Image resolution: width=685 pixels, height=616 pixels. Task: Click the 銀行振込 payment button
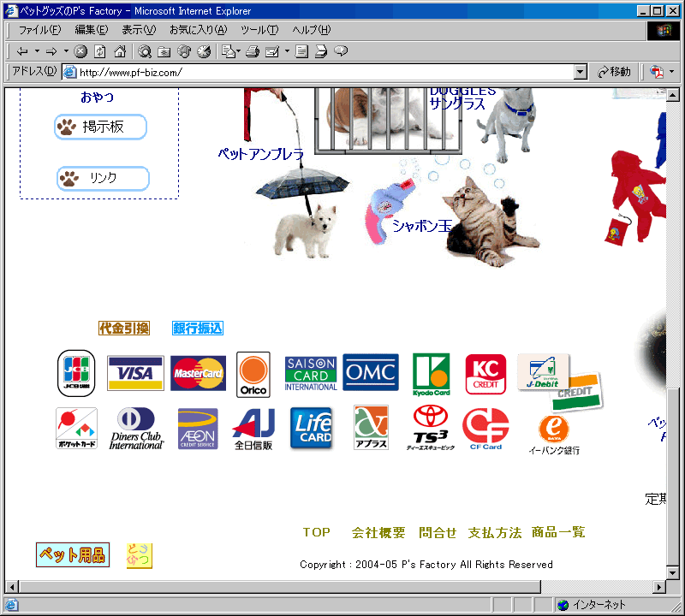pyautogui.click(x=198, y=329)
